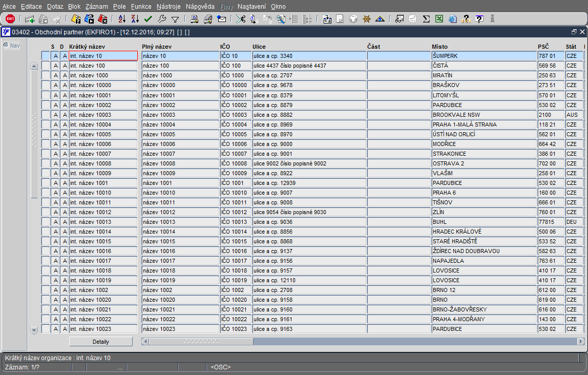
Task: Click the 'ŽDÍREC NAD DOUBRAVOU' city cell
Action: point(484,251)
